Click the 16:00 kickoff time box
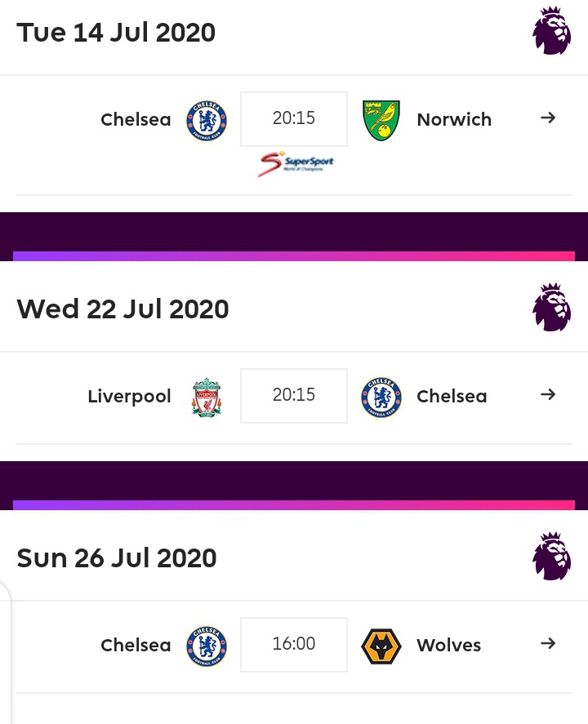 click(294, 645)
